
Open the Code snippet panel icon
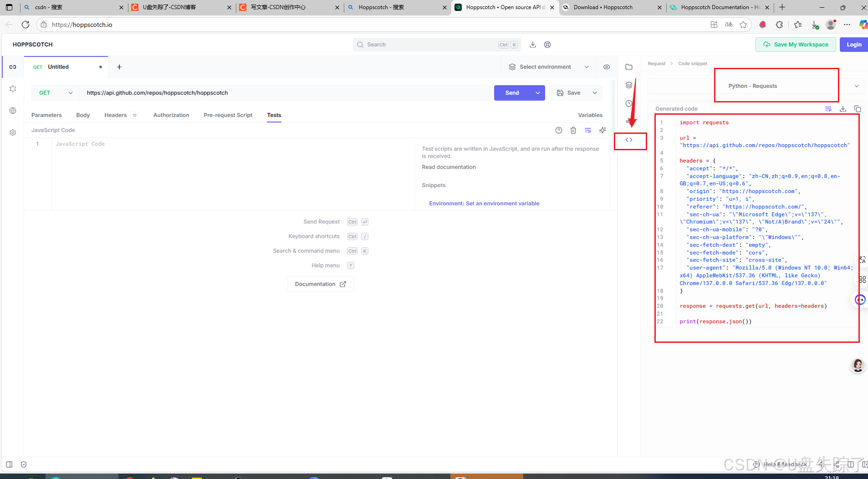pyautogui.click(x=629, y=140)
